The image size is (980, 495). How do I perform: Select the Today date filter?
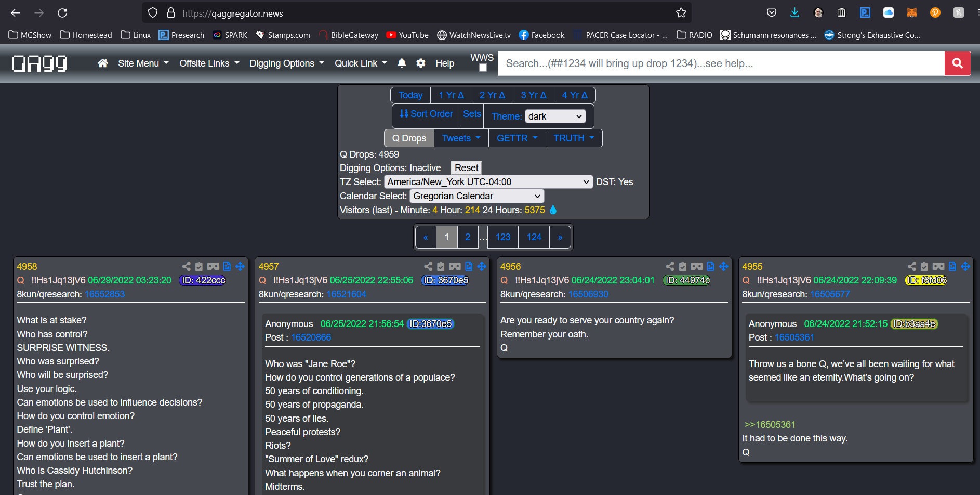pyautogui.click(x=410, y=95)
